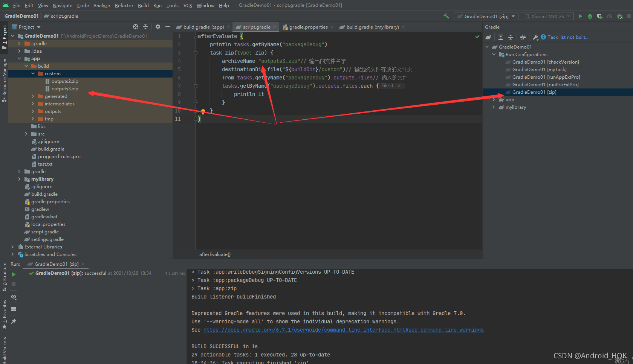Open the Analyze menu
The height and width of the screenshot is (364, 633).
[x=101, y=5]
